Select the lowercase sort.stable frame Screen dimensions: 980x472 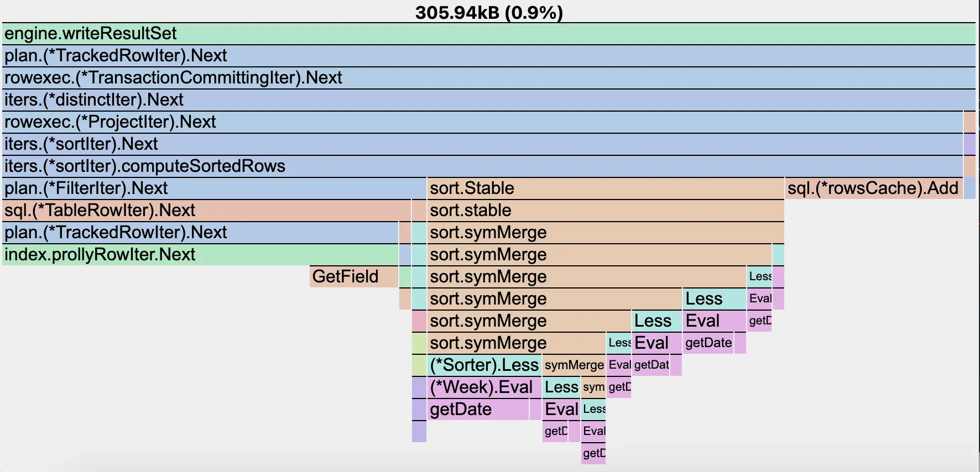(606, 211)
